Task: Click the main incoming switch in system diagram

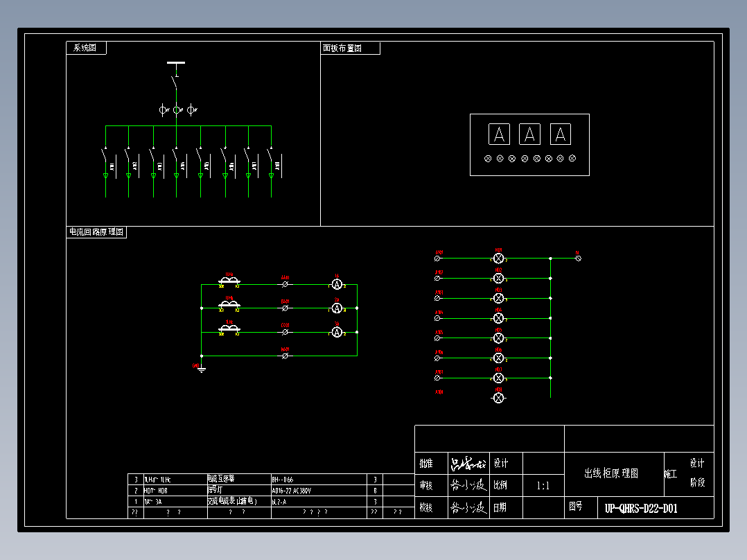Action: [175, 82]
